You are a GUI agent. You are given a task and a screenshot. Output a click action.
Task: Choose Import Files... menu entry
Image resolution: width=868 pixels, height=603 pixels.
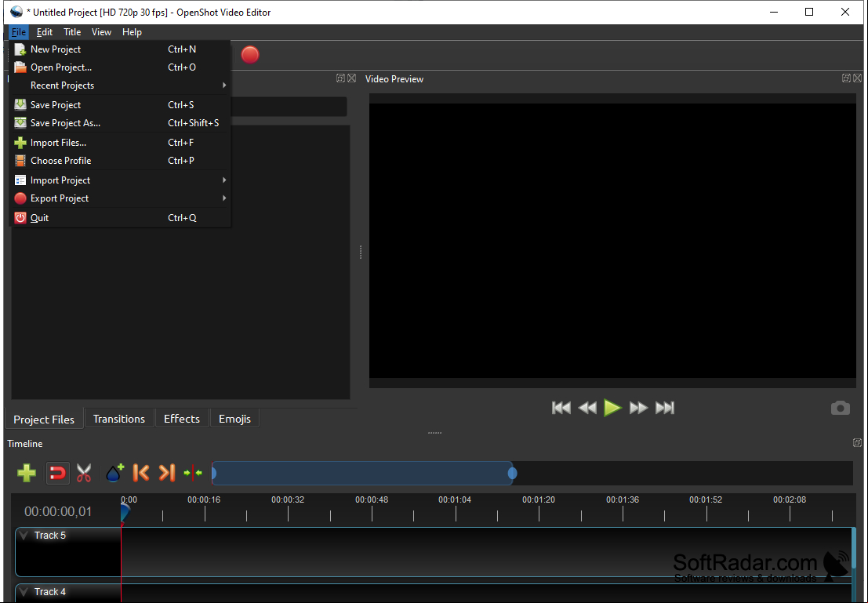pos(119,143)
